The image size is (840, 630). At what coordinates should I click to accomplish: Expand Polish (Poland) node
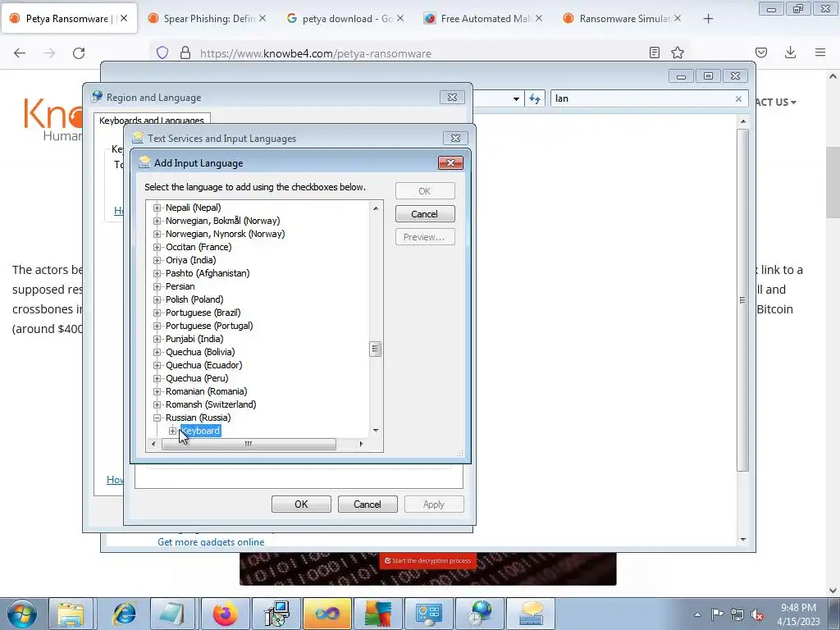click(x=157, y=299)
